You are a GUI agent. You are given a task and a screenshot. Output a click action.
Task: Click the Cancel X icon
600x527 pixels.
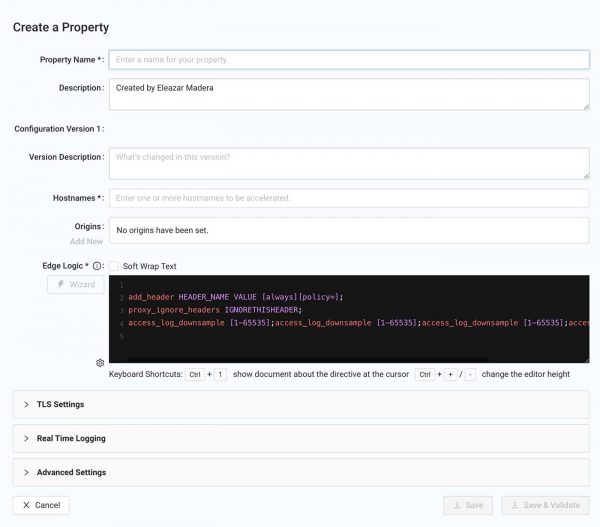[x=26, y=505]
